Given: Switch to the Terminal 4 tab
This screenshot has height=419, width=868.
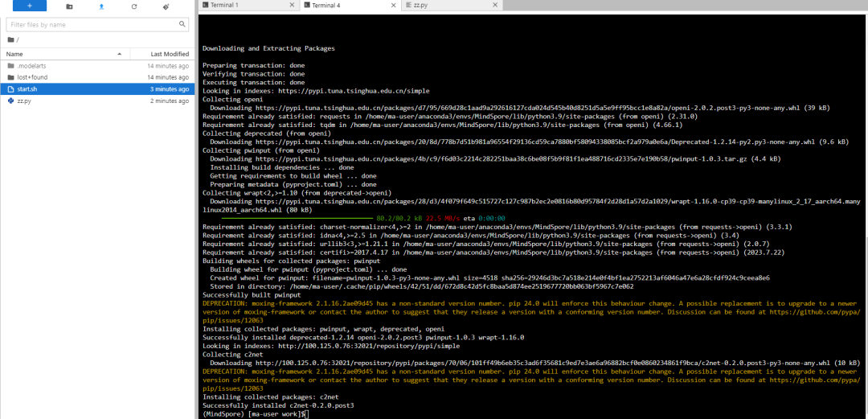Looking at the screenshot, I should (350, 5).
